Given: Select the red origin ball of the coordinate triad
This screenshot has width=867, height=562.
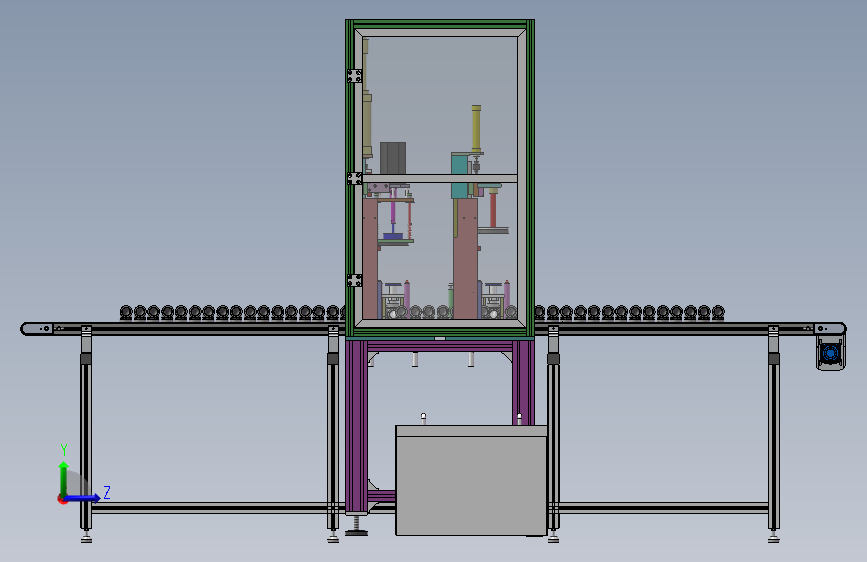Looking at the screenshot, I should point(61,499).
